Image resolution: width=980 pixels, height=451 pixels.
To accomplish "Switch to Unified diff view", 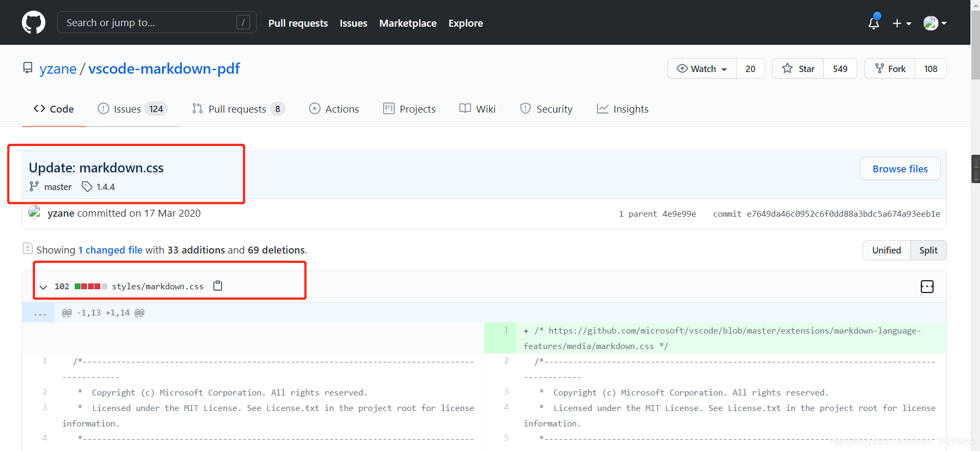I will pyautogui.click(x=887, y=250).
